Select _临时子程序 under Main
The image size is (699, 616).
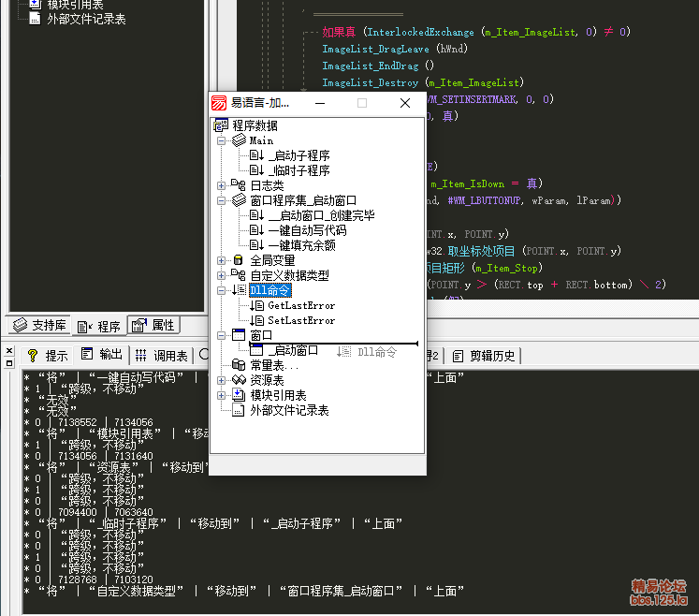[299, 170]
